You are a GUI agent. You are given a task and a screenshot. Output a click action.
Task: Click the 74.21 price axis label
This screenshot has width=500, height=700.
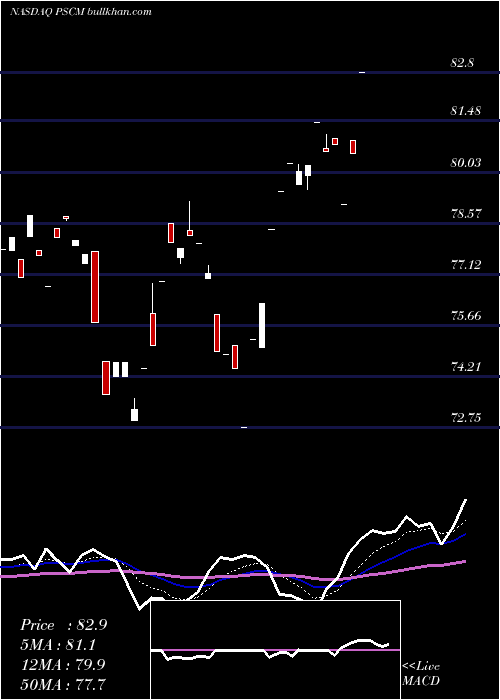(x=466, y=367)
